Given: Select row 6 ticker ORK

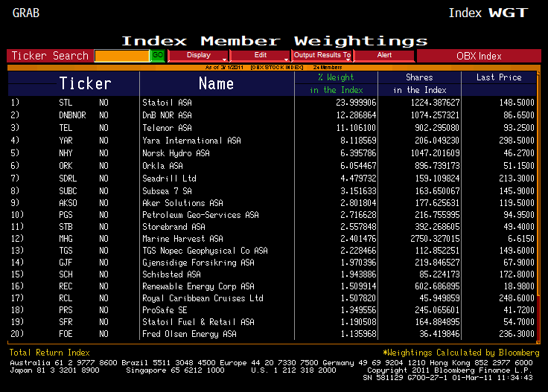Looking at the screenshot, I should coord(66,166).
